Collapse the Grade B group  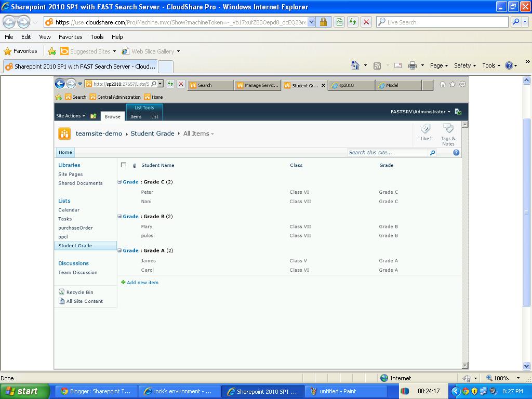(119, 216)
